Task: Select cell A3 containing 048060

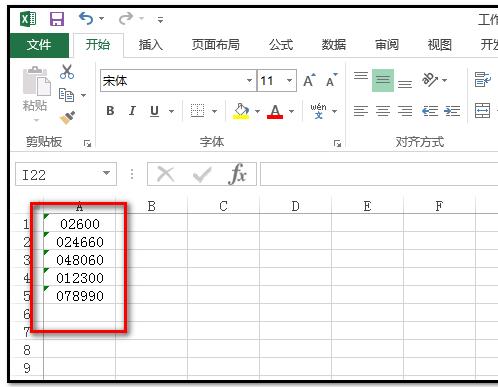Action: point(80,259)
